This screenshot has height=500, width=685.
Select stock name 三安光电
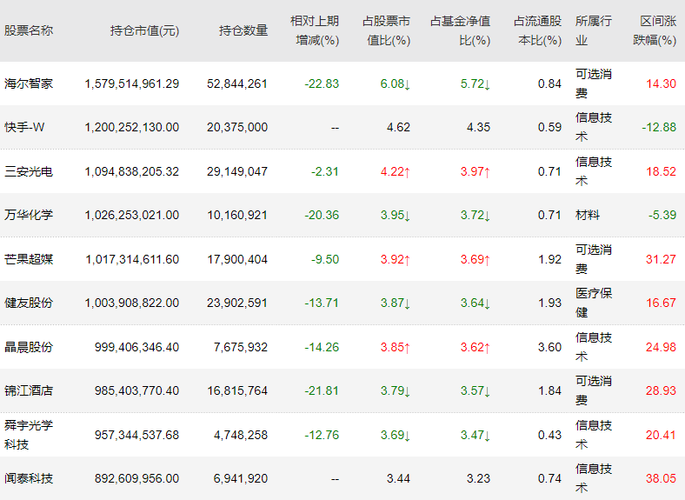coord(29,171)
